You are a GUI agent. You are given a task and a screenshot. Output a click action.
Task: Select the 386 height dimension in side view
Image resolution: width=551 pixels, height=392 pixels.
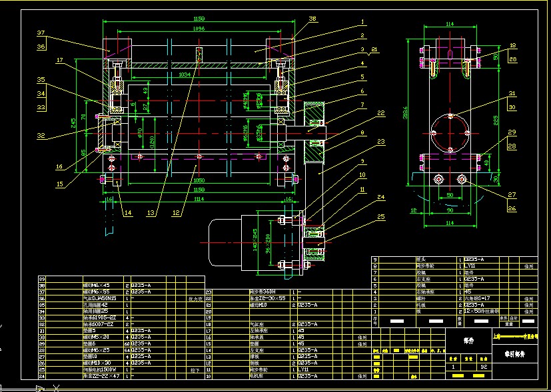click(x=406, y=113)
